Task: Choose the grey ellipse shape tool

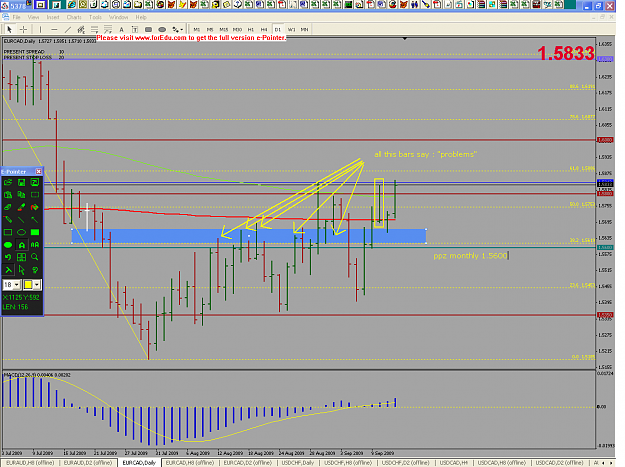Action: tap(162, 29)
